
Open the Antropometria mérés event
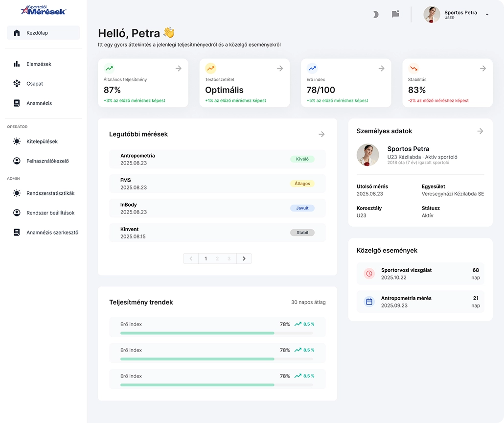tap(420, 302)
